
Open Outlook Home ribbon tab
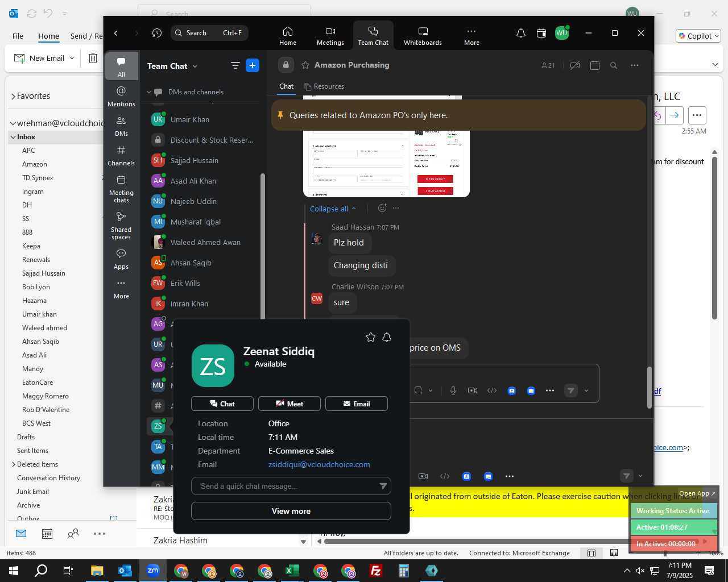tap(48, 36)
